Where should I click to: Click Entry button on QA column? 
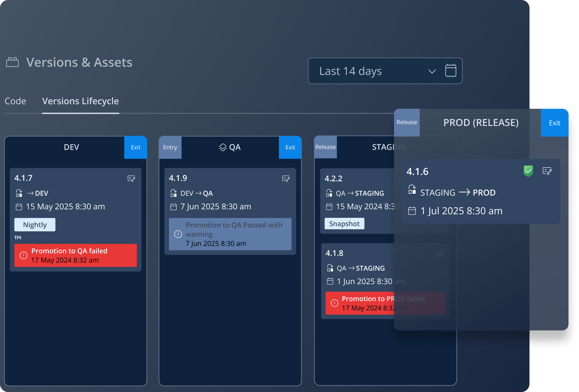(x=170, y=147)
